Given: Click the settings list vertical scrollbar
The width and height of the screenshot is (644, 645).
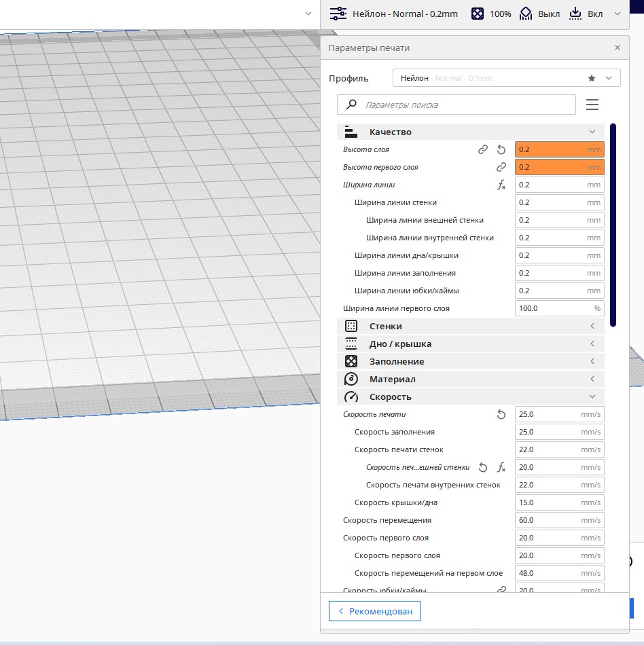Looking at the screenshot, I should point(613,224).
